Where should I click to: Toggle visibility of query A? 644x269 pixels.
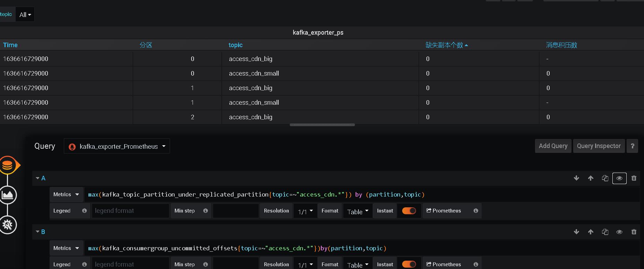coord(619,178)
